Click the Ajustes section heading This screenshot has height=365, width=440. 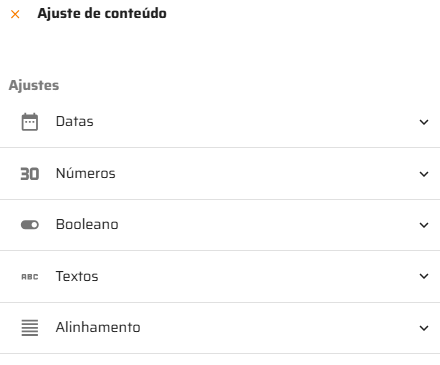tap(34, 85)
